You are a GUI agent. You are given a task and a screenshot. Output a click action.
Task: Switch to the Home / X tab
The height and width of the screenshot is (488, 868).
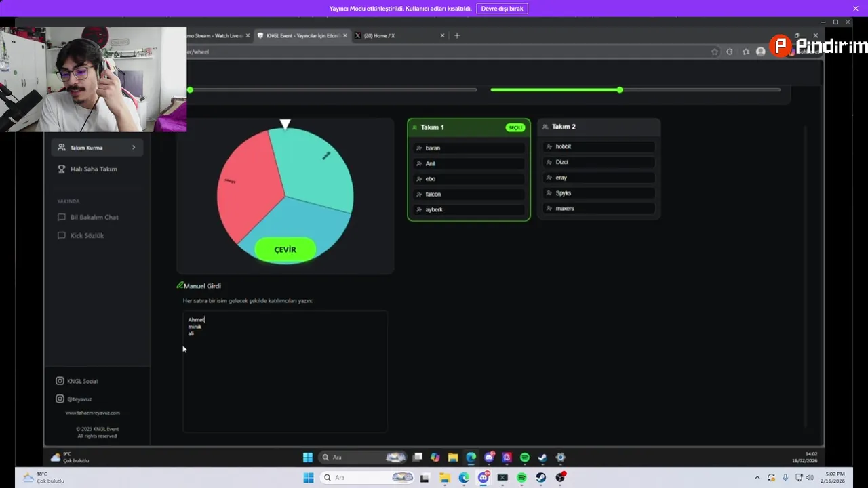coord(400,35)
